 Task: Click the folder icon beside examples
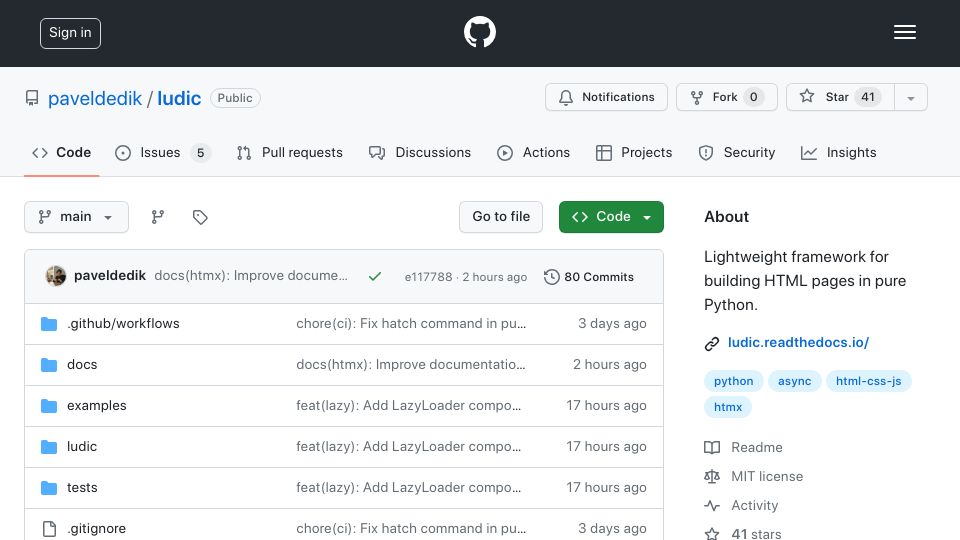(x=49, y=406)
